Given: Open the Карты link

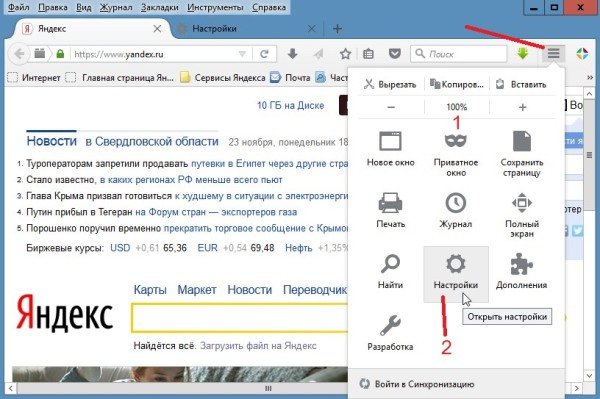Looking at the screenshot, I should [150, 290].
